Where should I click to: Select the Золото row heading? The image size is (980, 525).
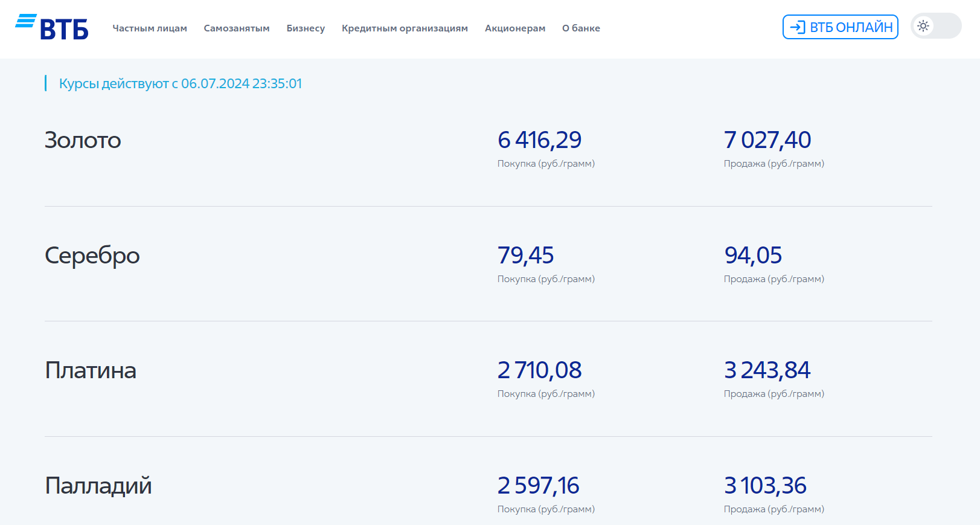tap(83, 140)
